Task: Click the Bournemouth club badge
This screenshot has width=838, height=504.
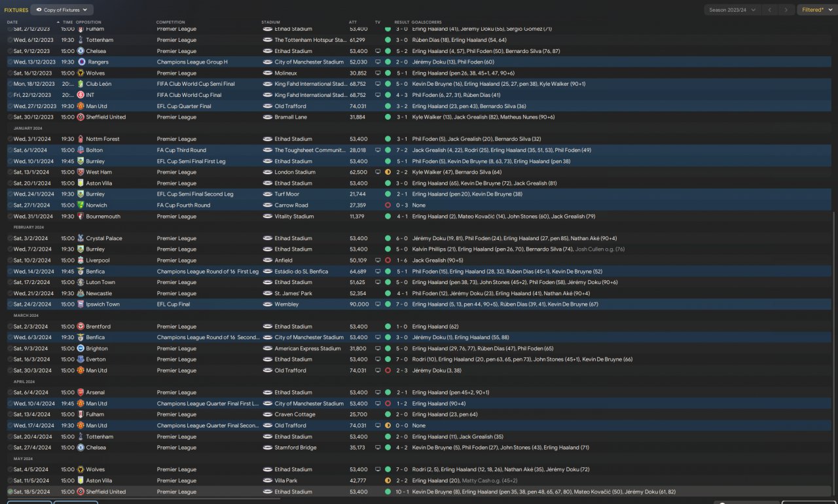Action: tap(81, 216)
